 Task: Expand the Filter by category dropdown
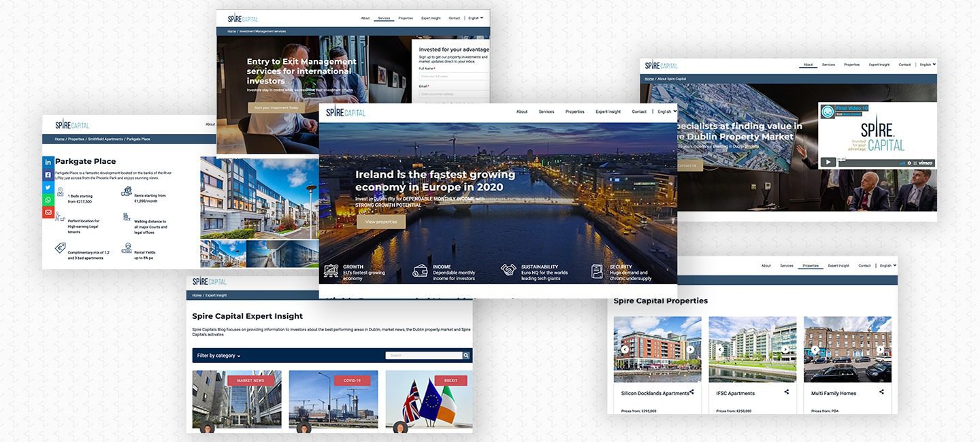(x=218, y=356)
